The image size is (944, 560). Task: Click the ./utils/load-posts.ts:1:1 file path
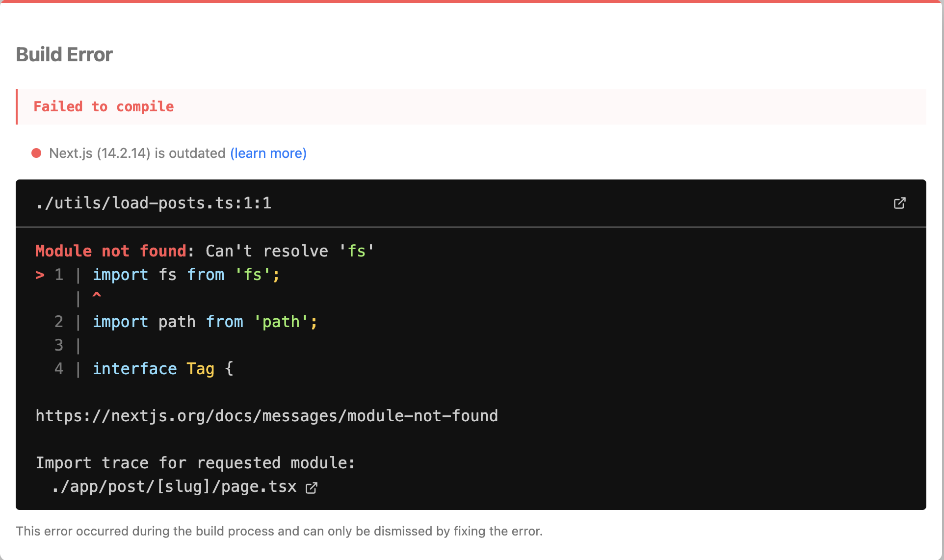pyautogui.click(x=154, y=203)
